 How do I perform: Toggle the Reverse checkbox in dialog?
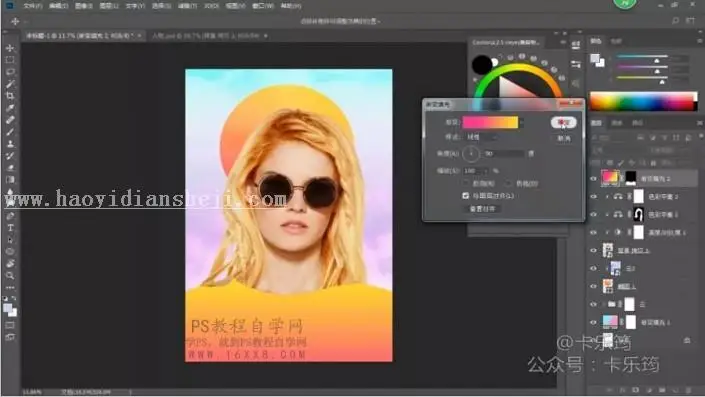point(465,183)
